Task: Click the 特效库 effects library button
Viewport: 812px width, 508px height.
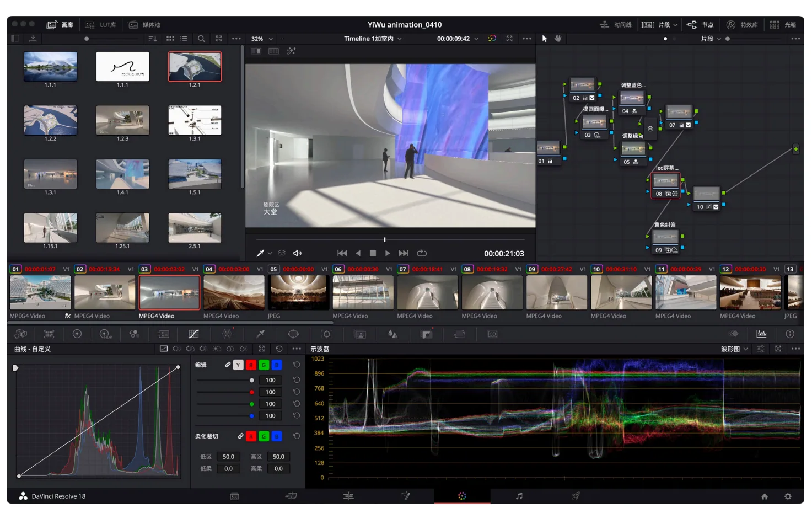Action: [x=743, y=25]
